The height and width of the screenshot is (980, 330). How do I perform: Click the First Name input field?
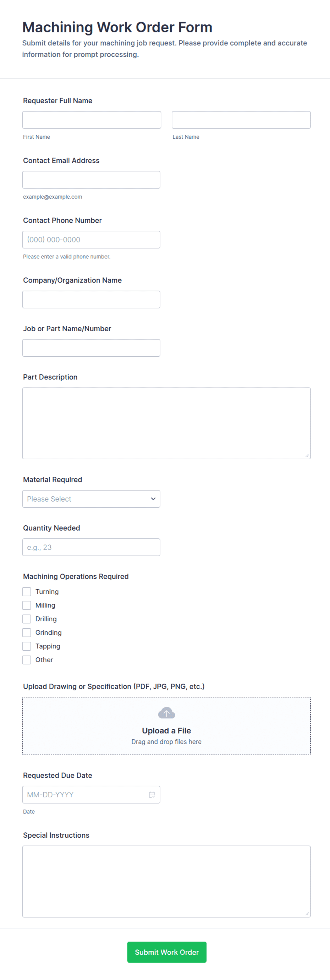91,120
